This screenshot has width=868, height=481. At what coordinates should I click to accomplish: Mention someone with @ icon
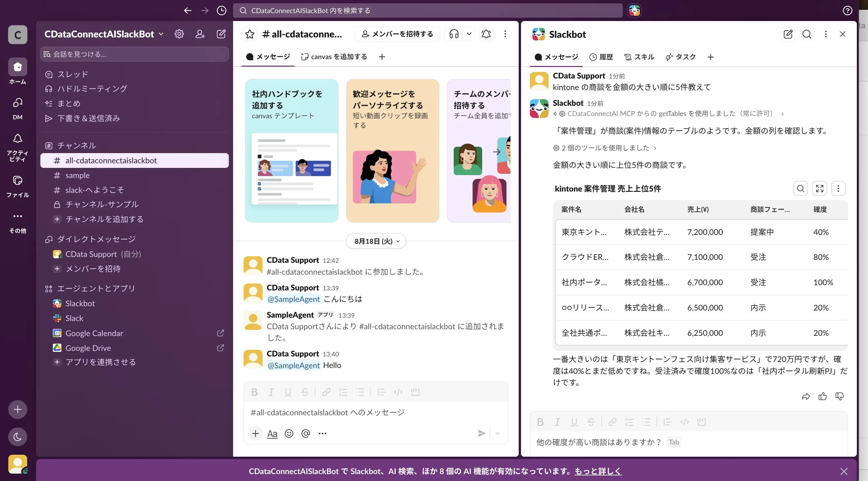306,433
